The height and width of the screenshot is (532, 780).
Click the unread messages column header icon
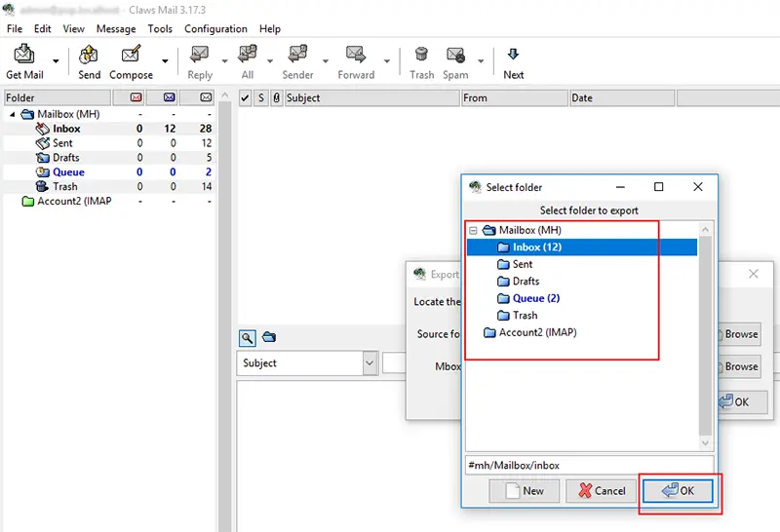169,97
